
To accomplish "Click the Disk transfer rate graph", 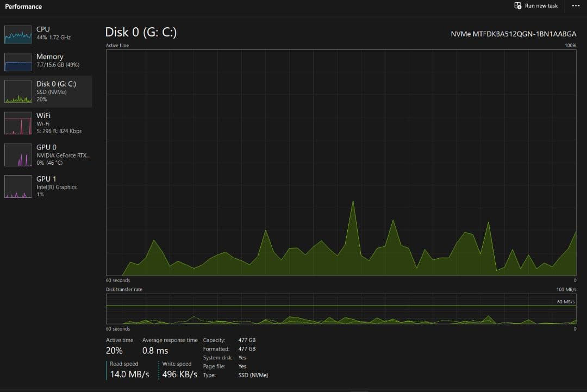I will (341, 309).
